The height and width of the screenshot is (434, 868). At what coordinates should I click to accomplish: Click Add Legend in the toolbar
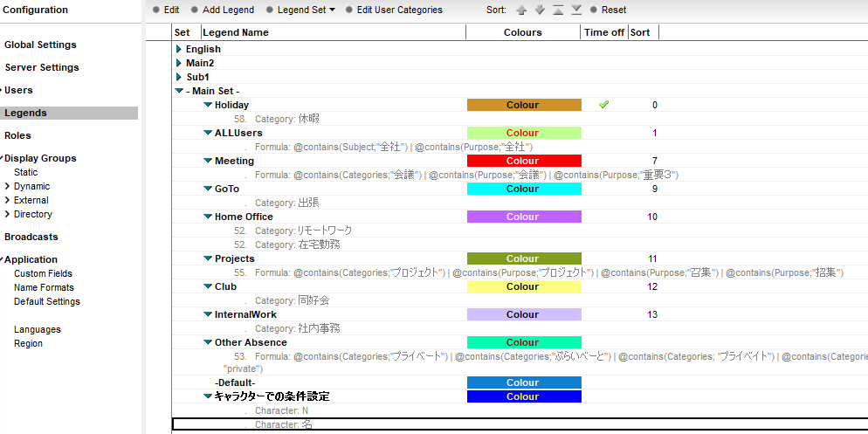pos(223,10)
